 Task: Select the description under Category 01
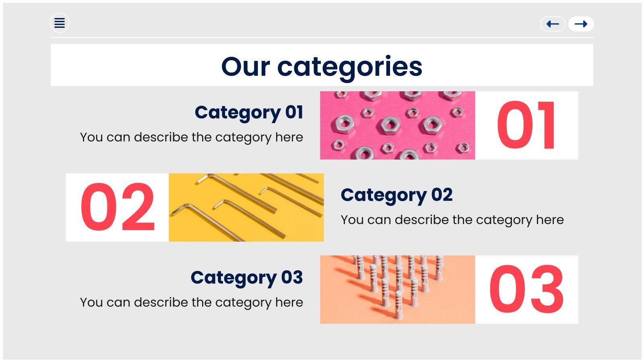(192, 137)
